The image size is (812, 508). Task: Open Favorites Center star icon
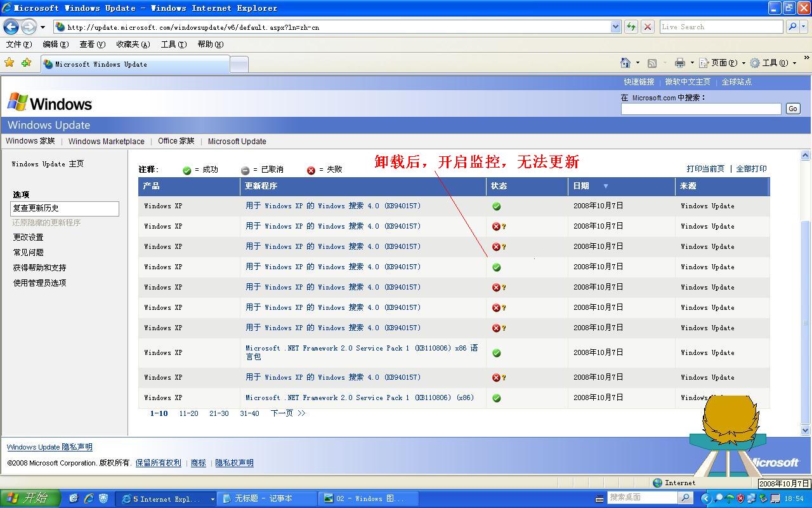point(10,63)
